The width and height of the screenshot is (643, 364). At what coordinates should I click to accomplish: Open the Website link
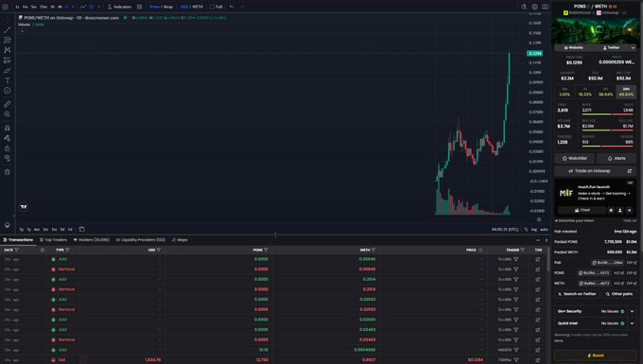pyautogui.click(x=574, y=48)
